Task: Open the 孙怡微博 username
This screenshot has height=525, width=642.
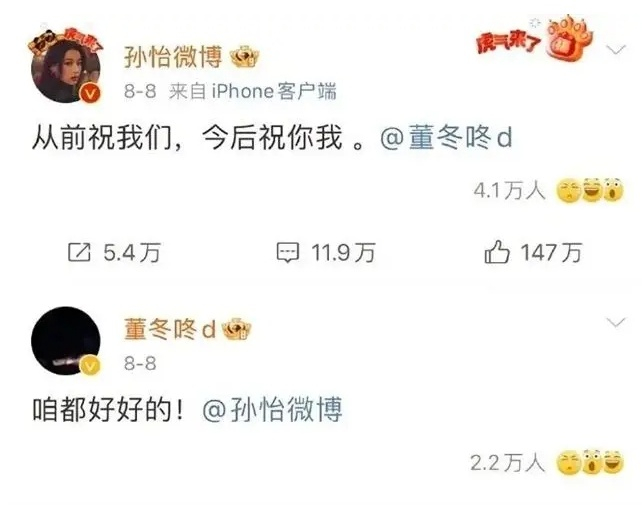Action: (173, 57)
